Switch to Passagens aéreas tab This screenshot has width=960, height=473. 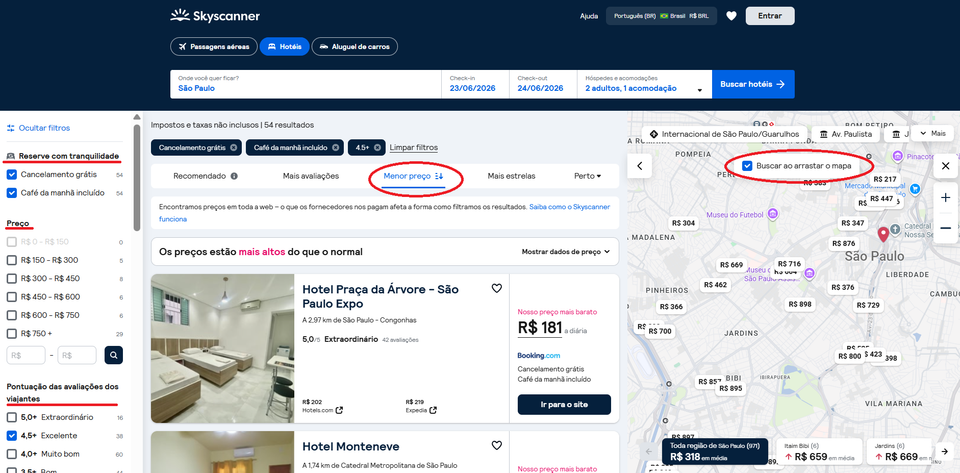coord(214,47)
